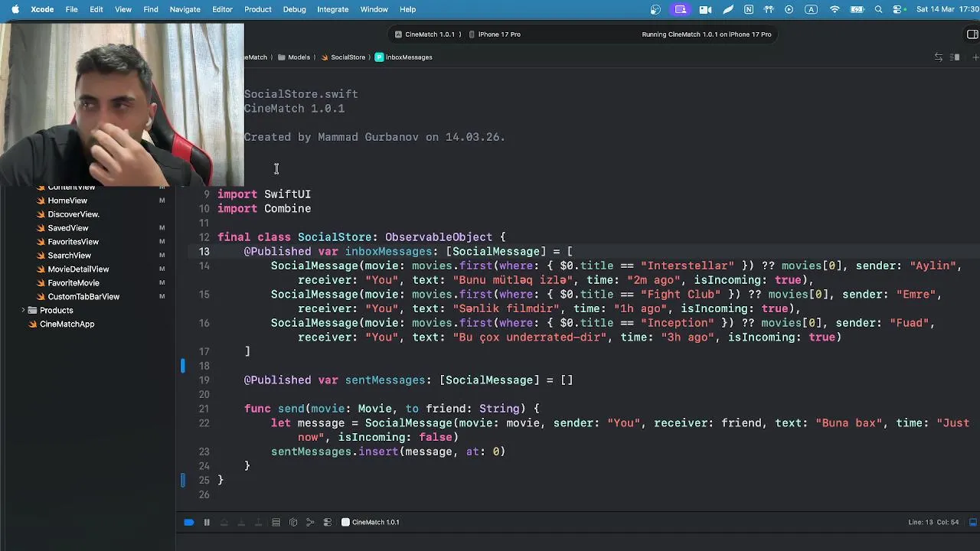980x551 pixels.
Task: Open the Wi-Fi status menu
Action: 835,9
